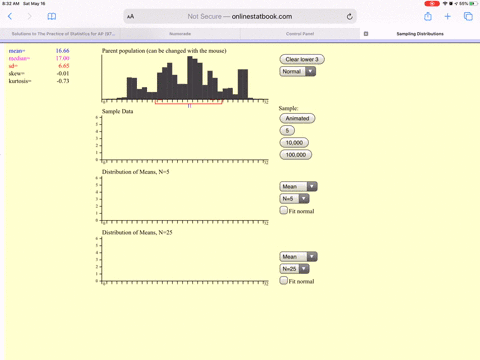This screenshot has height=360, width=480.
Task: Click the Animated sample button
Action: pos(297,118)
